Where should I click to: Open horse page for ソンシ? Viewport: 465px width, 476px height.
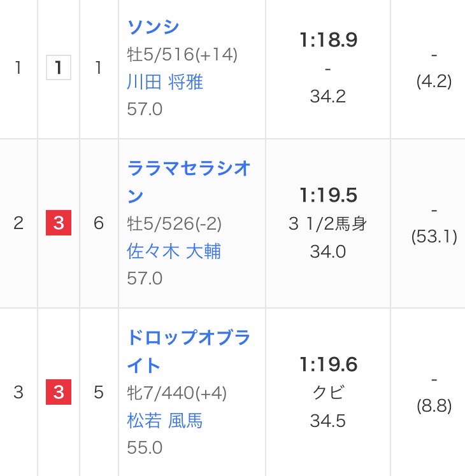[x=154, y=27]
